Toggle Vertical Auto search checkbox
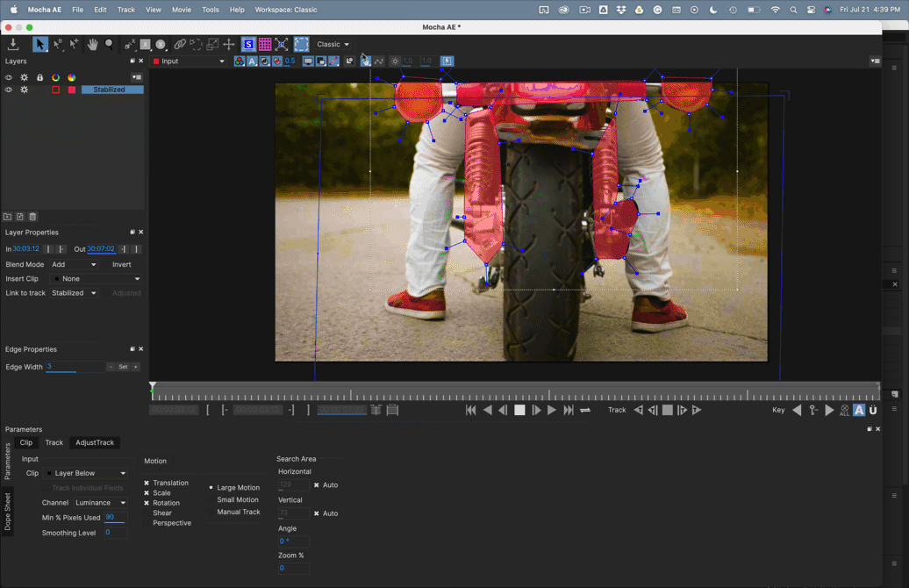The width and height of the screenshot is (909, 588). tap(317, 513)
